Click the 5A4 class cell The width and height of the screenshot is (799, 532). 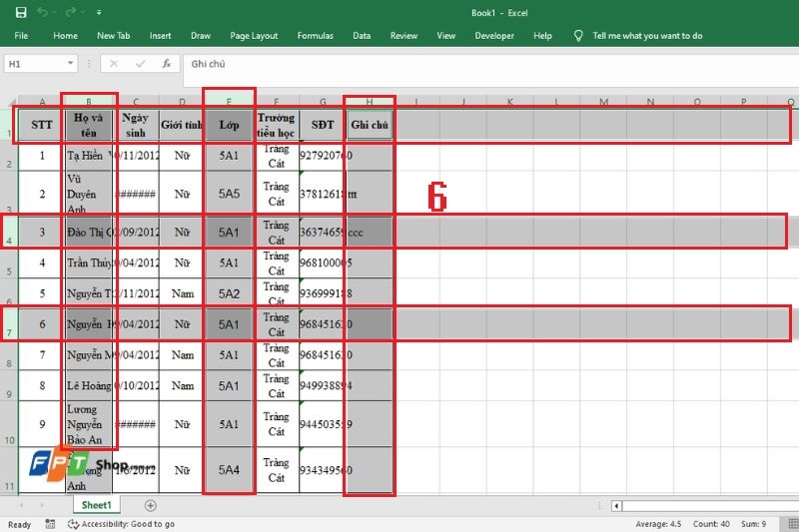(229, 470)
